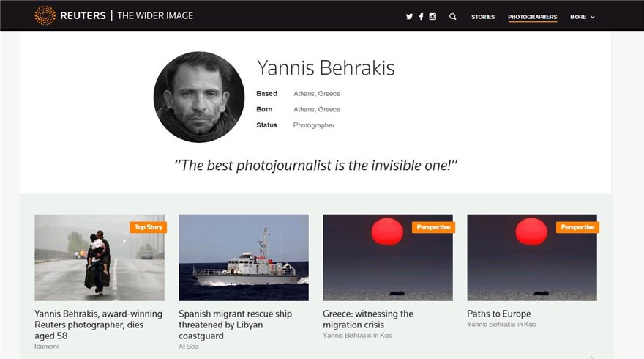
Task: Click the Facebook icon in header
Action: click(421, 17)
